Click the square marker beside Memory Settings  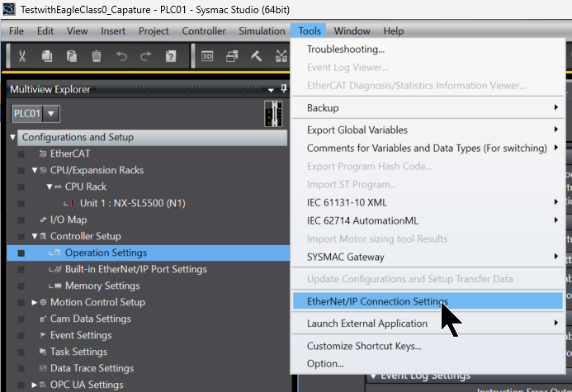click(x=21, y=286)
